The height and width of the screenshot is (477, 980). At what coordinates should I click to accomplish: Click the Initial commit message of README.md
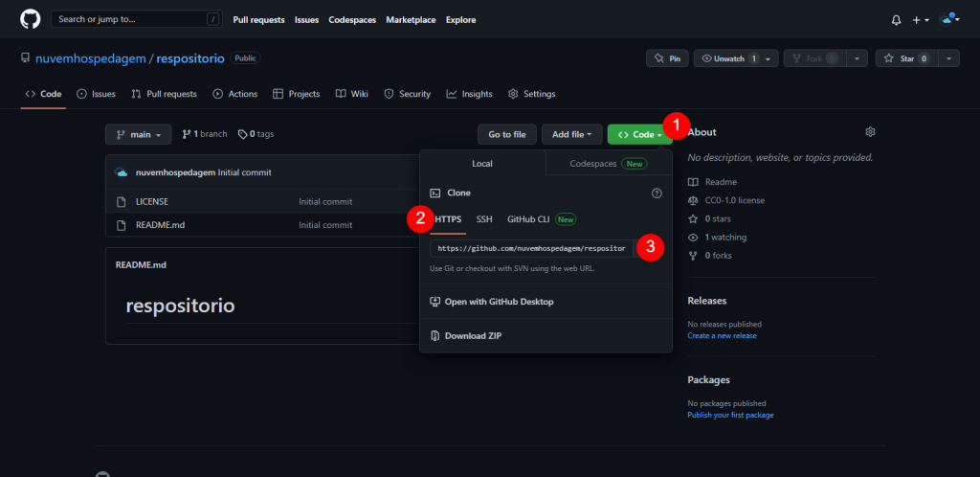325,224
